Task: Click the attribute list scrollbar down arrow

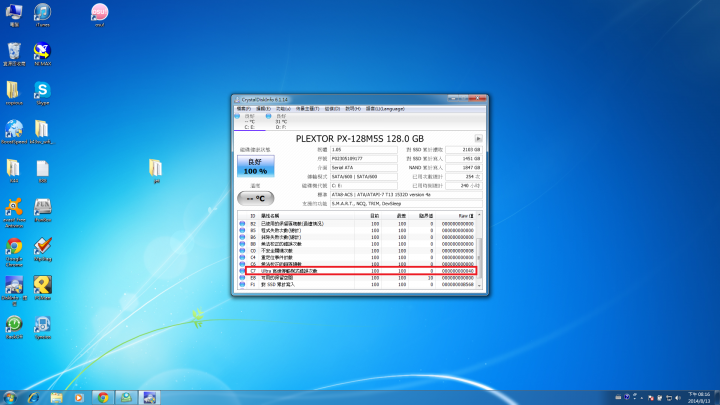Action: tap(479, 286)
